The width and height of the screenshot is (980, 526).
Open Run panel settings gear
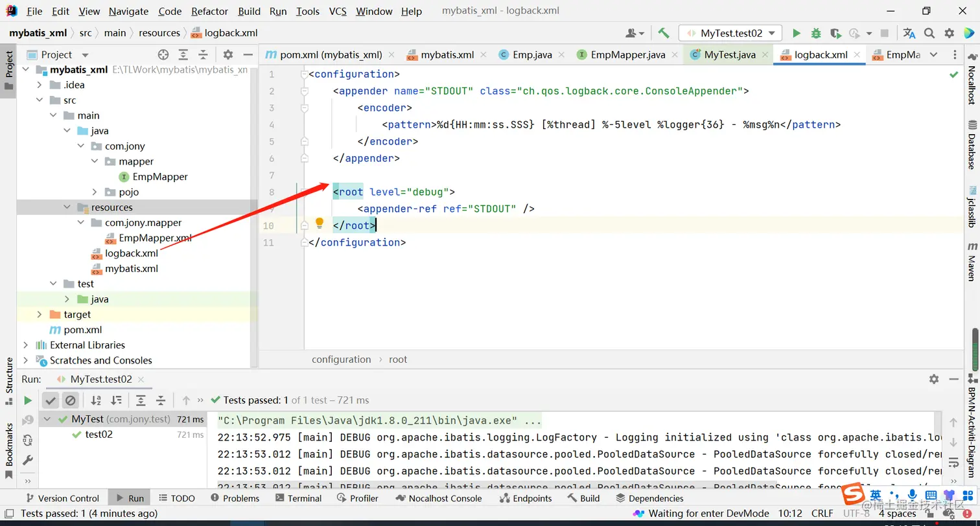coord(934,379)
